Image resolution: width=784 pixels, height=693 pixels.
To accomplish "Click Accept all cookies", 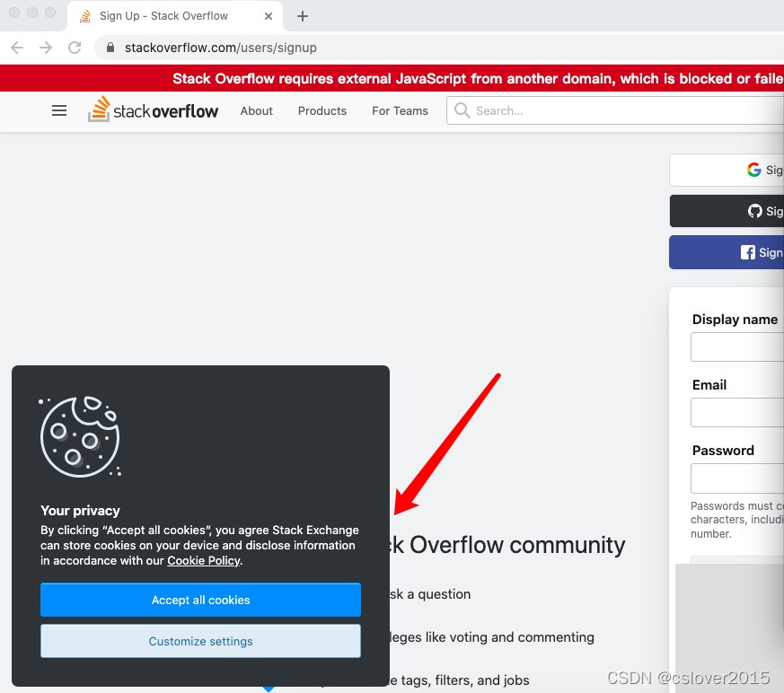I will click(x=200, y=600).
